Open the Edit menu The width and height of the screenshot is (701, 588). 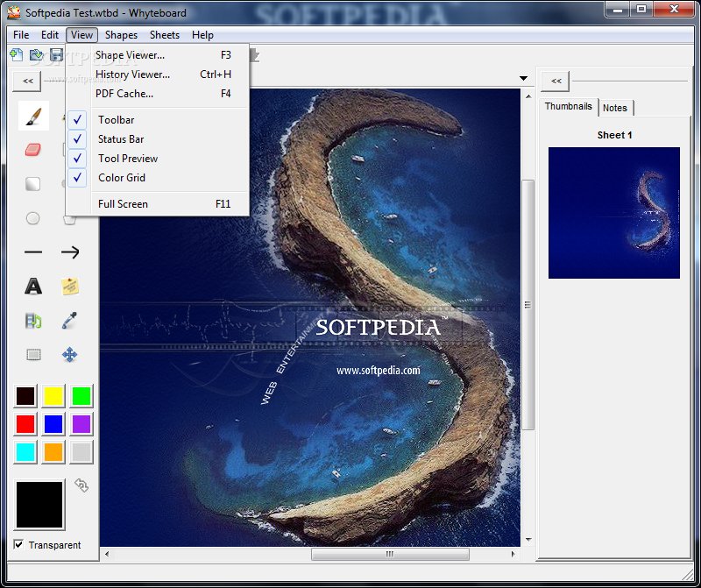[50, 35]
